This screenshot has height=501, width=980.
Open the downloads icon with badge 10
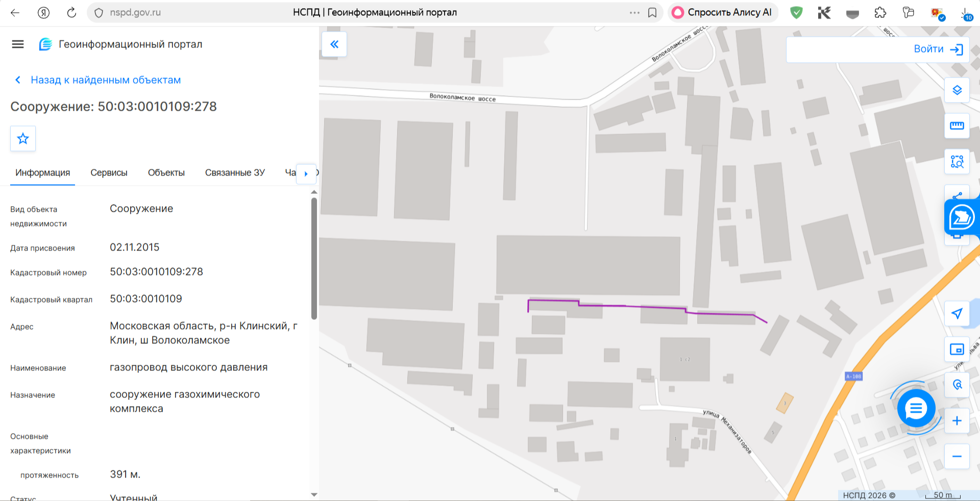click(x=966, y=14)
